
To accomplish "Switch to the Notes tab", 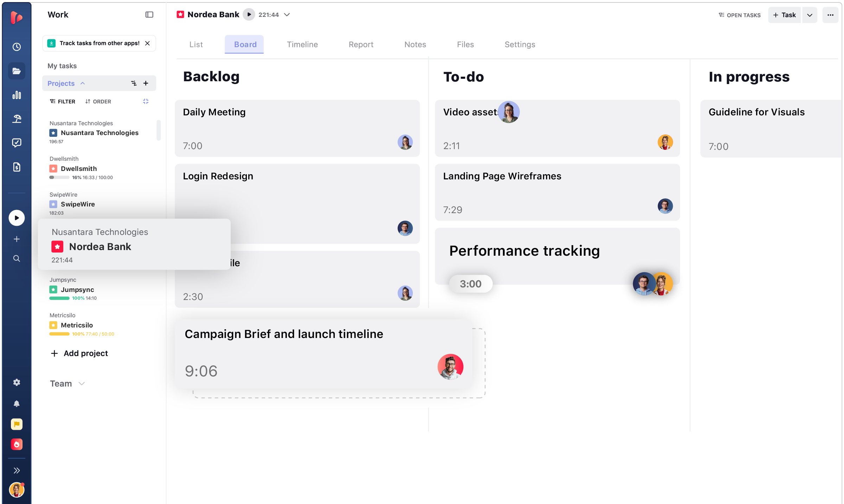I will 415,44.
